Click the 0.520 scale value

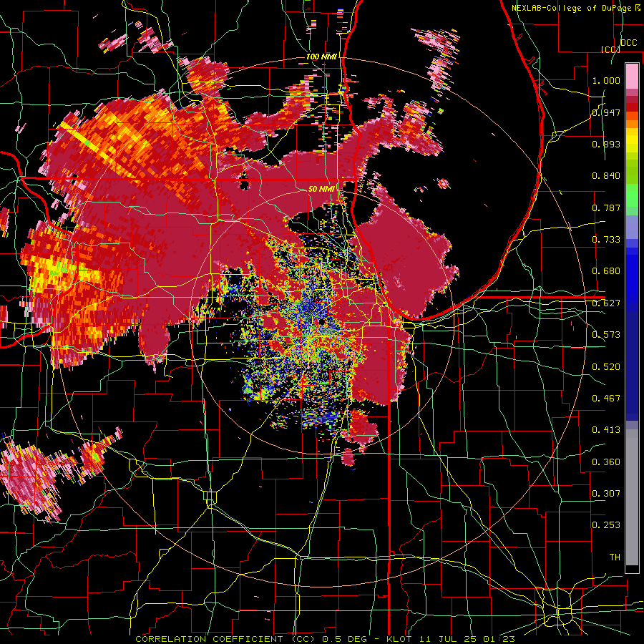click(606, 367)
